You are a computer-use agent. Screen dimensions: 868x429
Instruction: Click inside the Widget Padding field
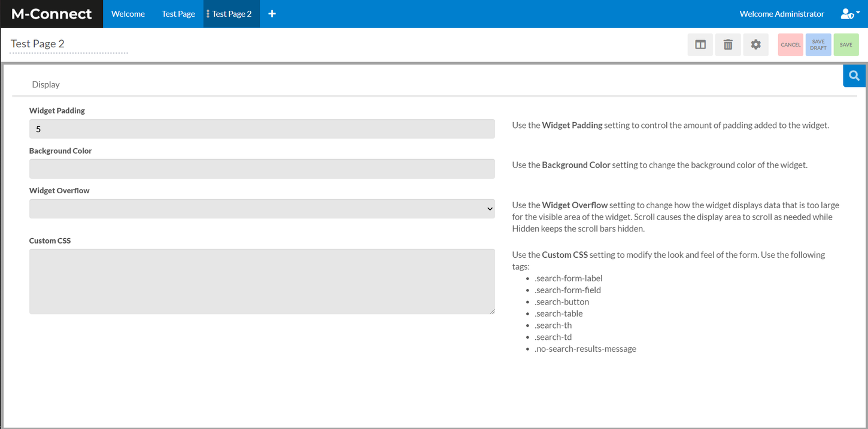tap(262, 129)
